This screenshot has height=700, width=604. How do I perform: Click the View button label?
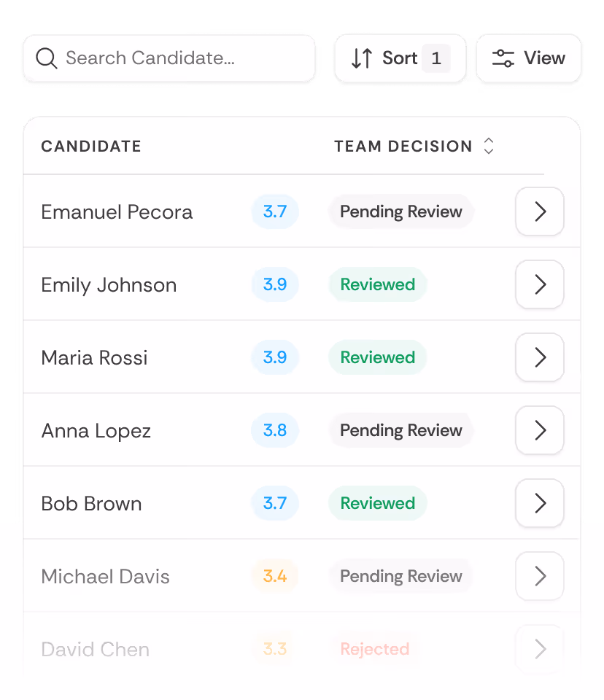point(545,58)
